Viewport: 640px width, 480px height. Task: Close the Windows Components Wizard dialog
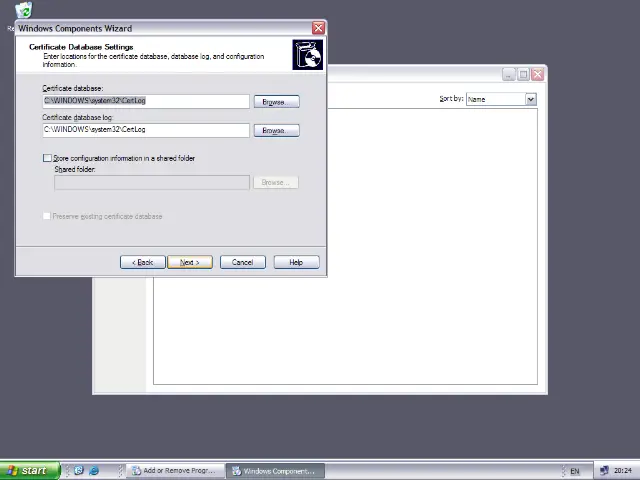coord(318,28)
